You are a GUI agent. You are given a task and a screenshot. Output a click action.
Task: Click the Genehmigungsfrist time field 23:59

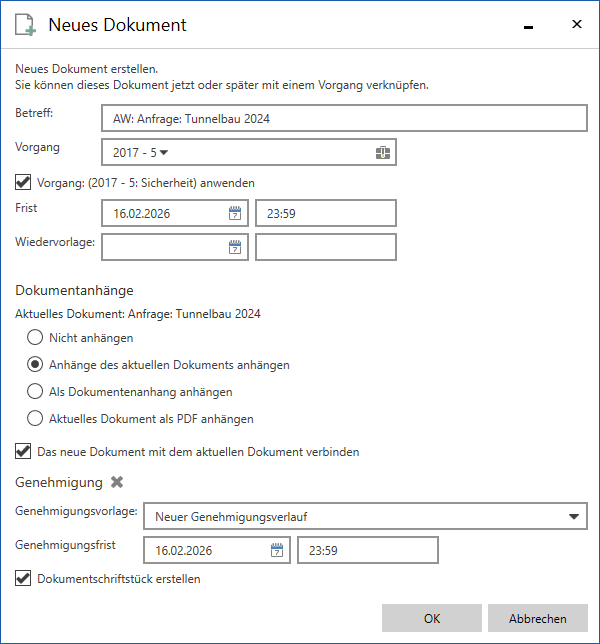point(368,550)
